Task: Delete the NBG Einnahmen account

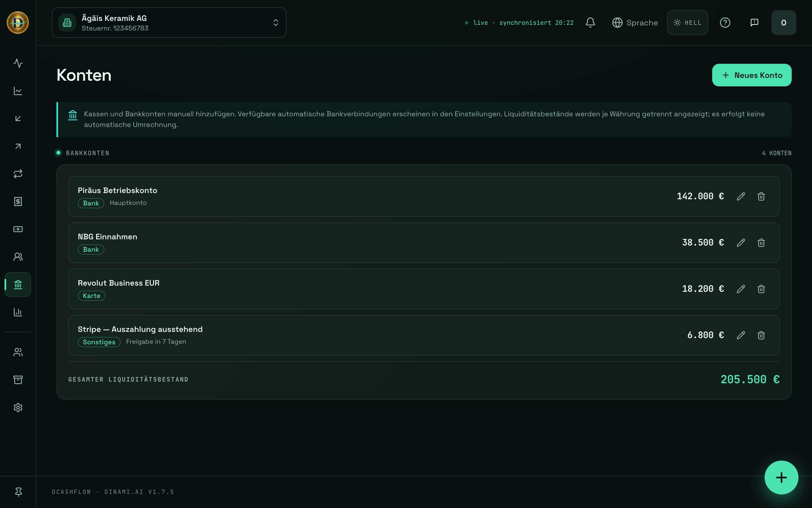Action: point(761,243)
